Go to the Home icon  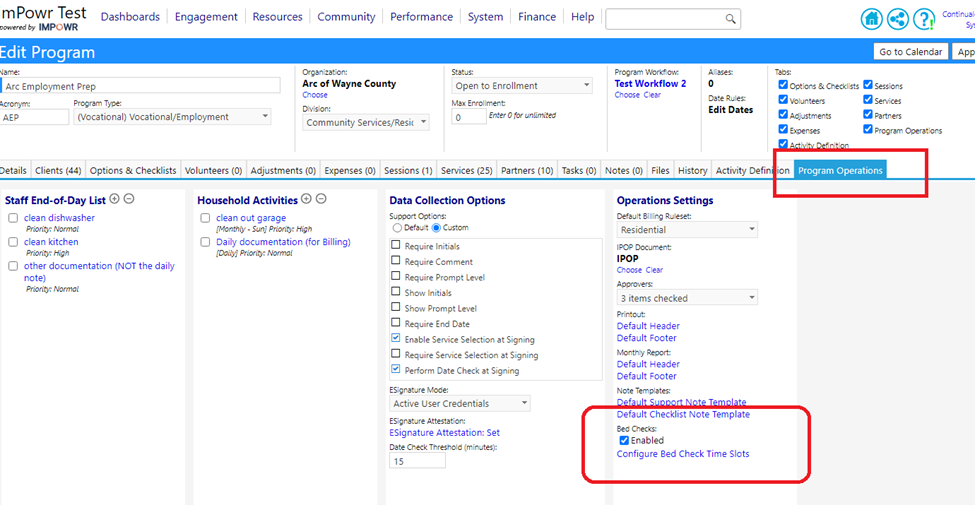point(872,19)
